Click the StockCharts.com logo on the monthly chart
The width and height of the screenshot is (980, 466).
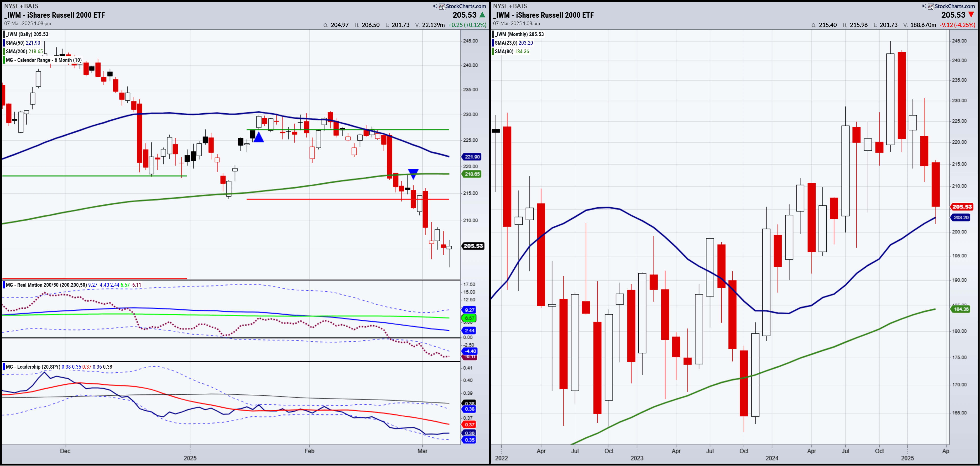pyautogui.click(x=951, y=6)
